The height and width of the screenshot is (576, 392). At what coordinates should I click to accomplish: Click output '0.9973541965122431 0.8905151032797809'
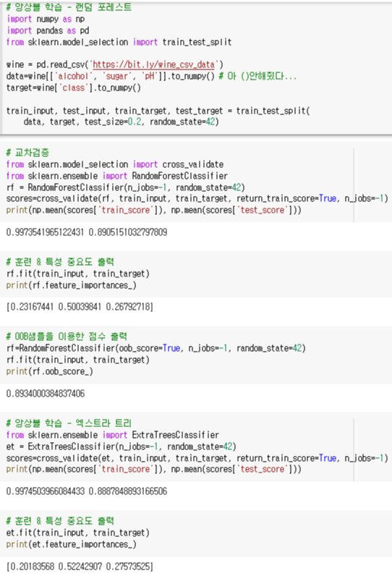click(x=87, y=232)
